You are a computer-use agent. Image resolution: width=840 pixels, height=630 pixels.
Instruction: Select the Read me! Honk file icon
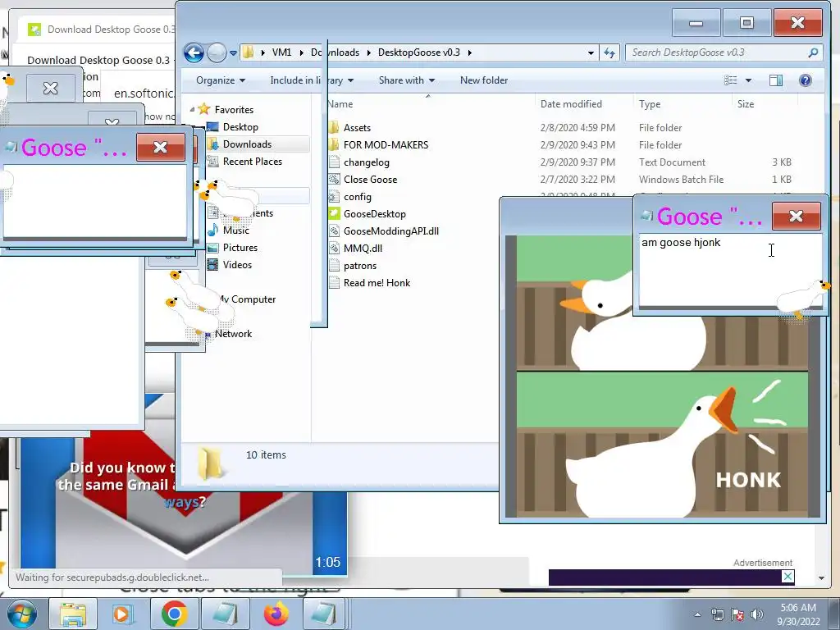(x=335, y=282)
